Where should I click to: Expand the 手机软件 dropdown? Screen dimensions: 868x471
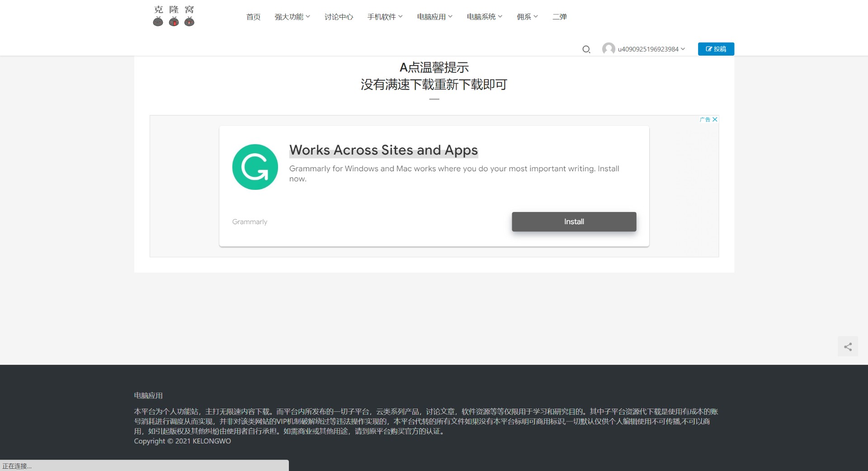pos(385,17)
